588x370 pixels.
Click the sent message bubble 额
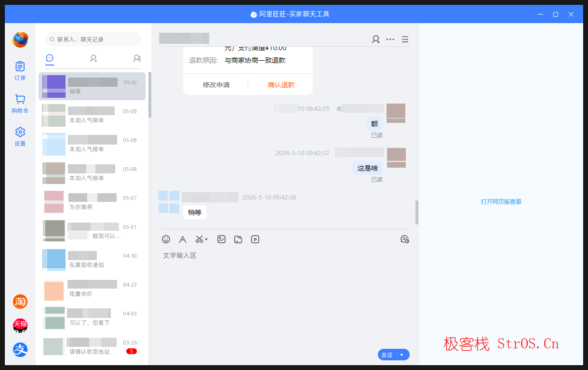pyautogui.click(x=374, y=124)
